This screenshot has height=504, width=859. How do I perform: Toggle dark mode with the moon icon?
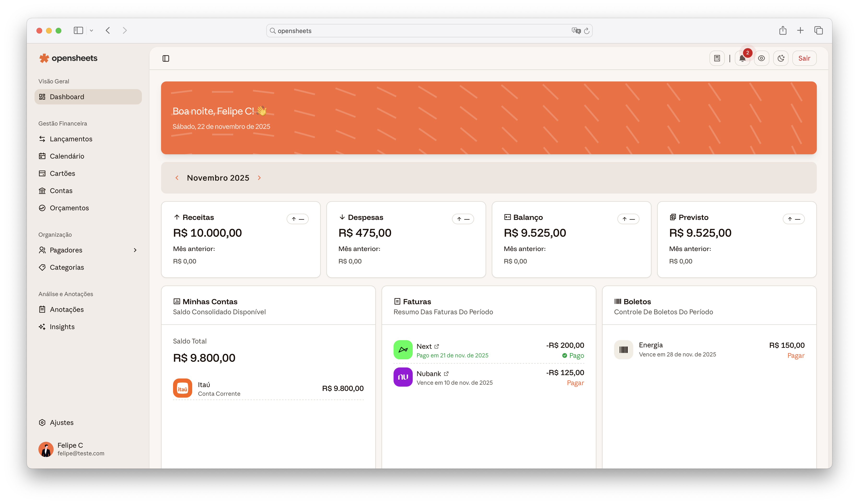point(781,58)
